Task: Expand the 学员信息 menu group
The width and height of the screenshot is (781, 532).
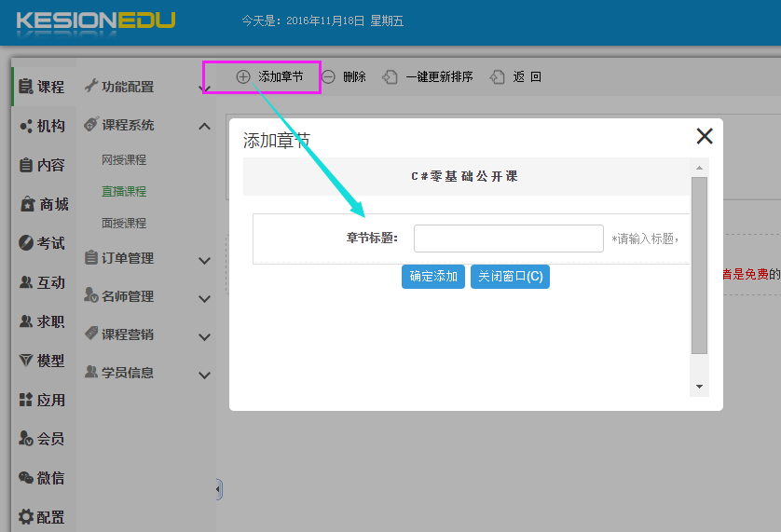Action: (x=204, y=374)
